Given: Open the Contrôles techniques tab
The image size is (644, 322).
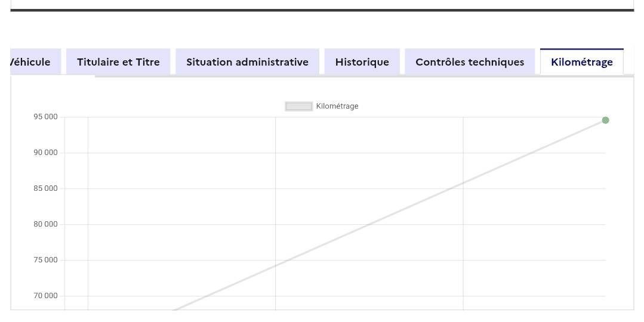Looking at the screenshot, I should pyautogui.click(x=470, y=62).
